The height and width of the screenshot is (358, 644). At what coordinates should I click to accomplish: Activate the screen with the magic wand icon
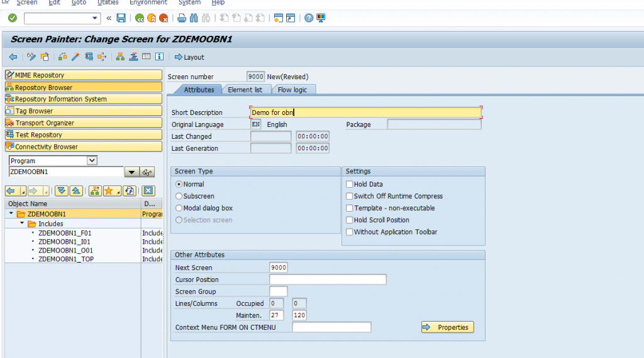(x=75, y=57)
